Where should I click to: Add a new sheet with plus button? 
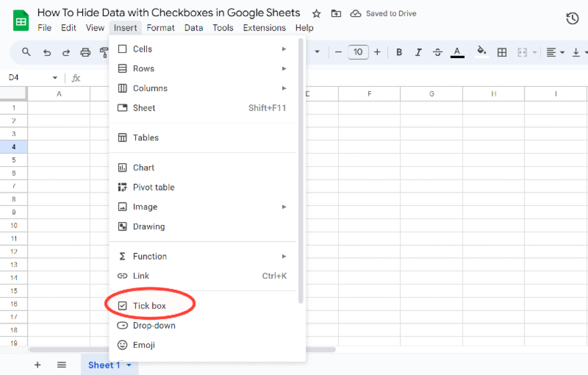(x=38, y=365)
